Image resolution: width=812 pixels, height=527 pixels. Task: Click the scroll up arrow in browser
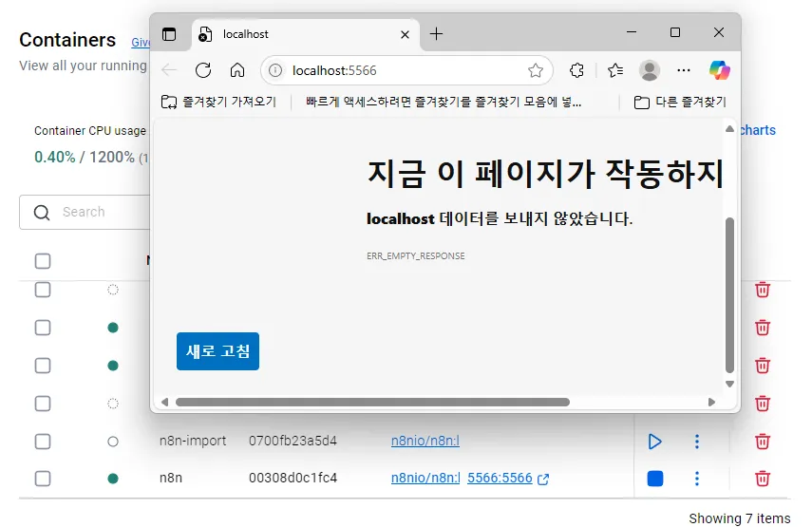729,129
